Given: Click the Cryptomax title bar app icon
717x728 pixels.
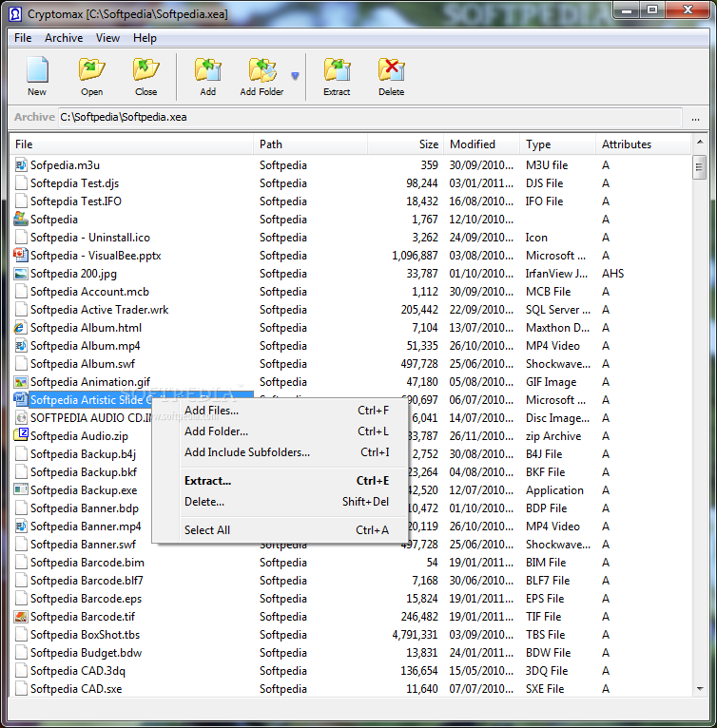Looking at the screenshot, I should pyautogui.click(x=15, y=14).
